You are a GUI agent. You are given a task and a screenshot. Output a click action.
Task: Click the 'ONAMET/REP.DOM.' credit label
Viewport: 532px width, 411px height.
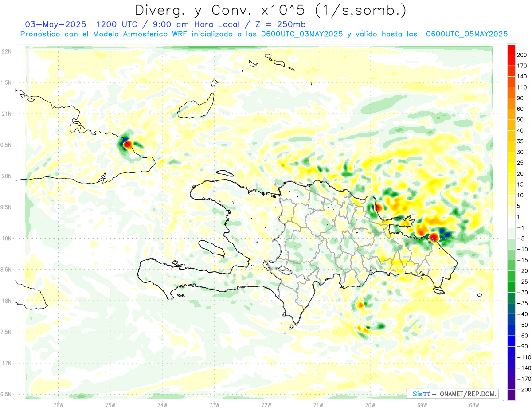pyautogui.click(x=468, y=394)
